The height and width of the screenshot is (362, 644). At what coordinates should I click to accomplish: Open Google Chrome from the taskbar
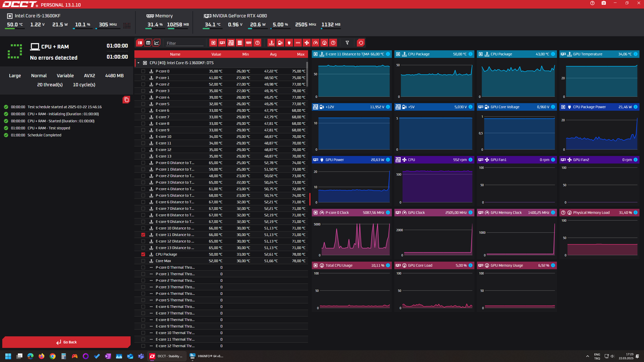52,356
